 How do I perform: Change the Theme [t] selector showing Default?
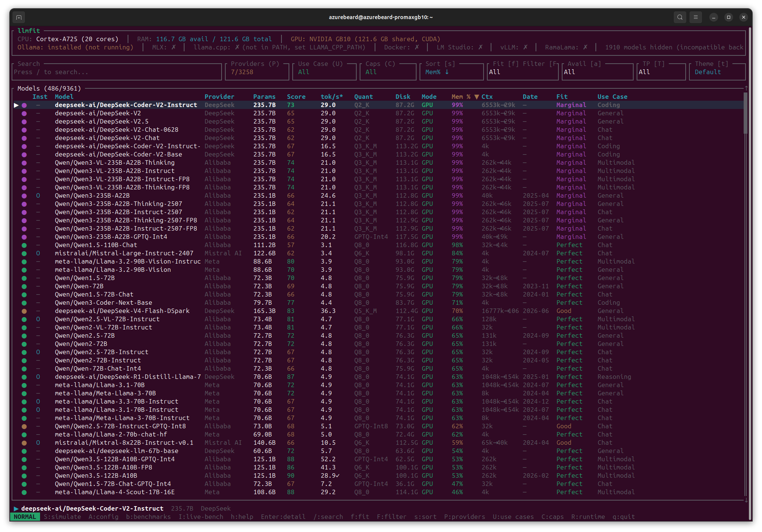[x=717, y=72]
